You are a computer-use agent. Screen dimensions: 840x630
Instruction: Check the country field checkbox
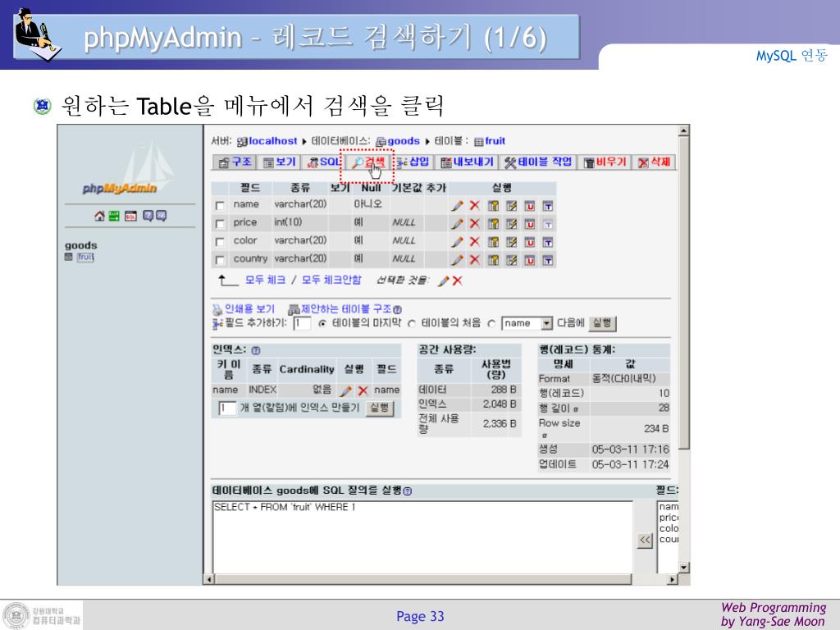[x=220, y=260]
